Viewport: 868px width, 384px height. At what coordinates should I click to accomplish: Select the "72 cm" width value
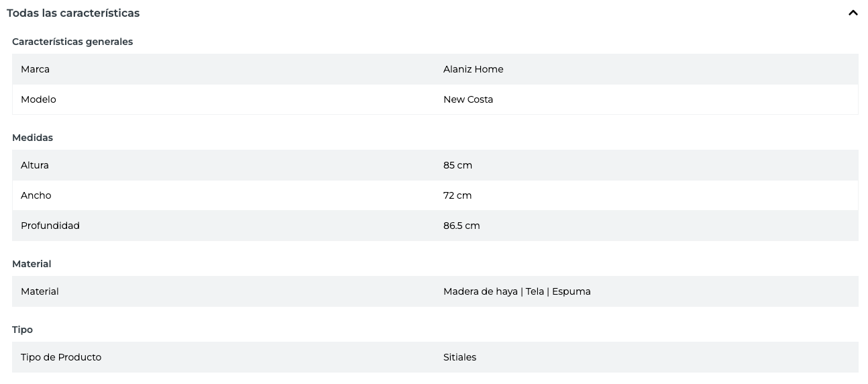coord(457,195)
